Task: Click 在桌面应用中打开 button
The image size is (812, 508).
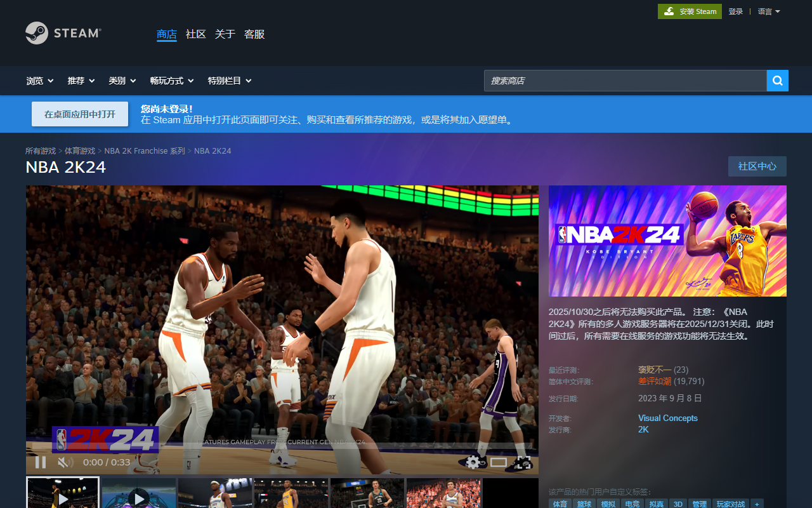Action: 80,114
